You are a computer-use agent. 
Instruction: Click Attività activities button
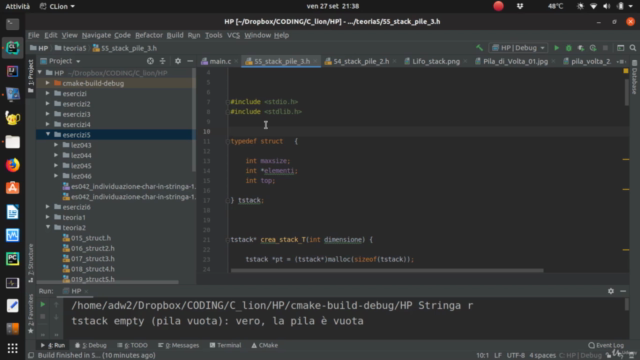click(x=18, y=6)
